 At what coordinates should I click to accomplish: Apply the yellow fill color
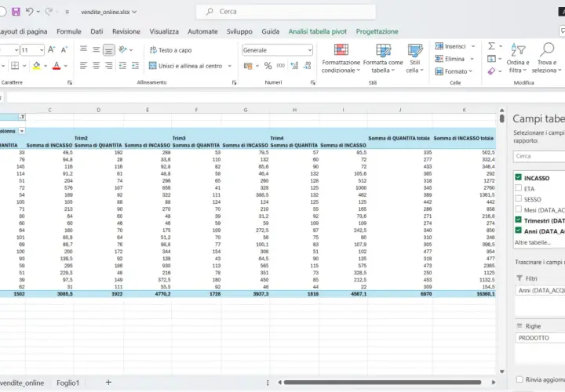pos(36,66)
